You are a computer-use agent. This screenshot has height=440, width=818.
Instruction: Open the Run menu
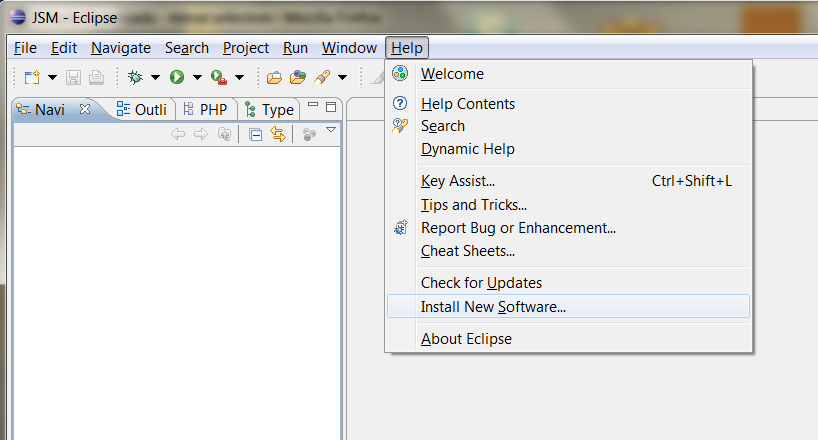(295, 48)
